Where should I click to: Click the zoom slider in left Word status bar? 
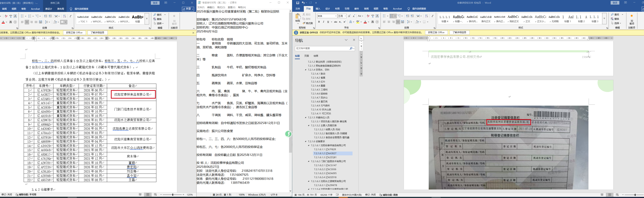coord(172,195)
